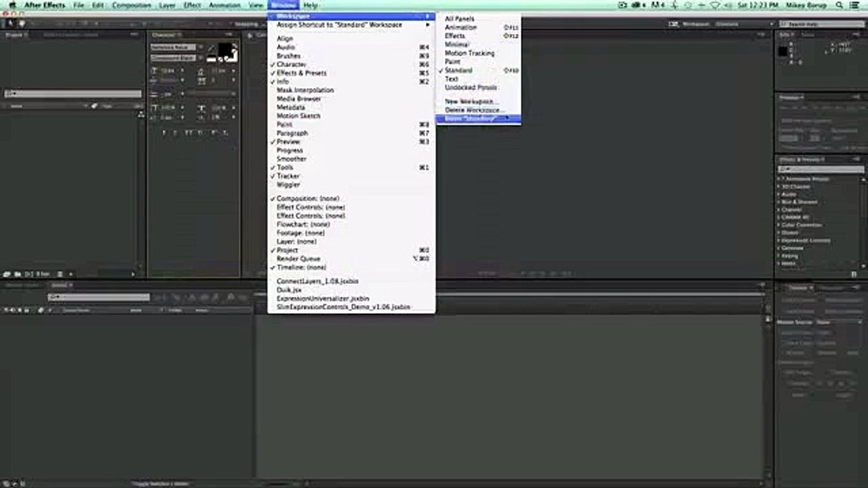The height and width of the screenshot is (488, 868).
Task: Expand the Audio effects category
Action: [x=778, y=195]
